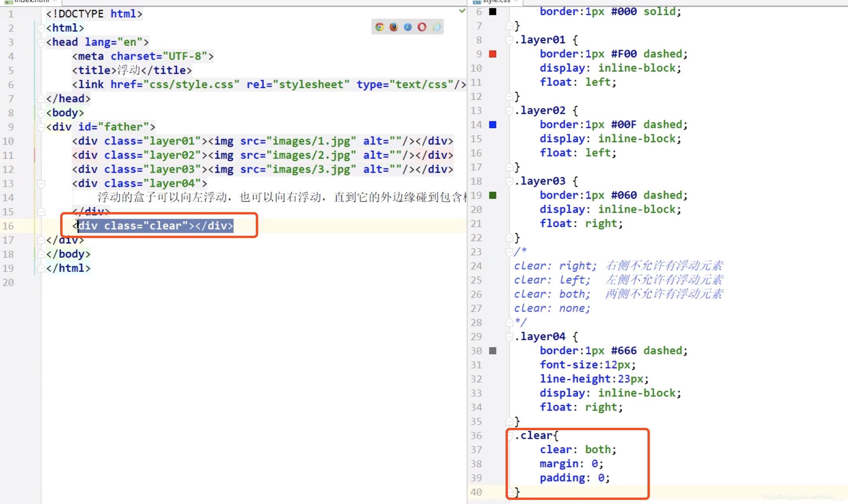Screen dimensions: 848x504
Task: Open the page in Firefox browser
Action: tap(393, 27)
